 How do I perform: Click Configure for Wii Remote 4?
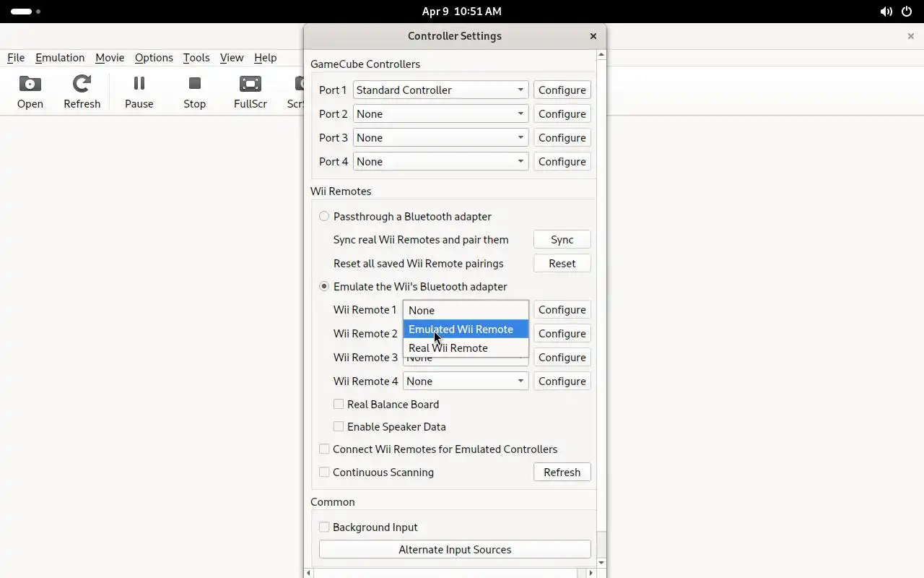[x=562, y=381]
